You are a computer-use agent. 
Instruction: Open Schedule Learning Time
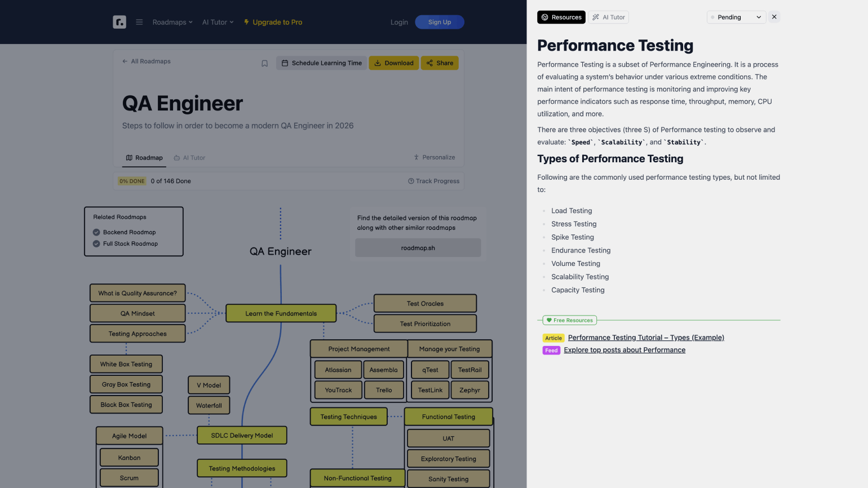click(x=321, y=63)
